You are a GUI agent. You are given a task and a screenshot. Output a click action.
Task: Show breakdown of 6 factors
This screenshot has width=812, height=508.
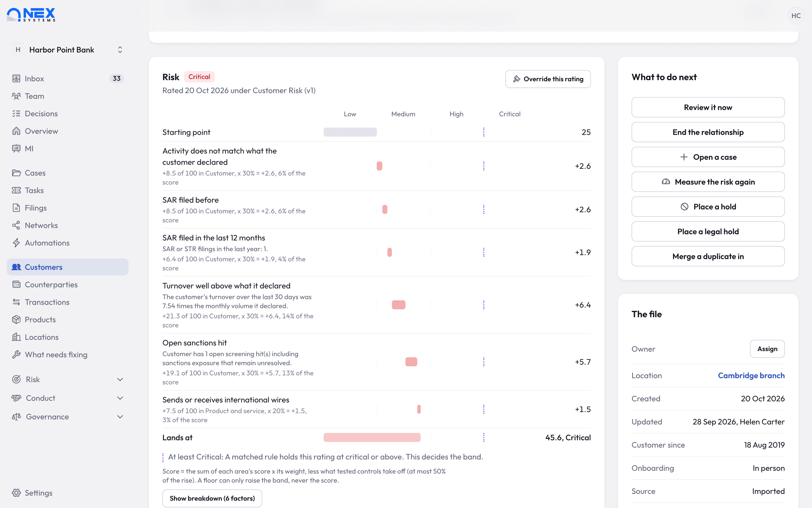click(x=212, y=498)
